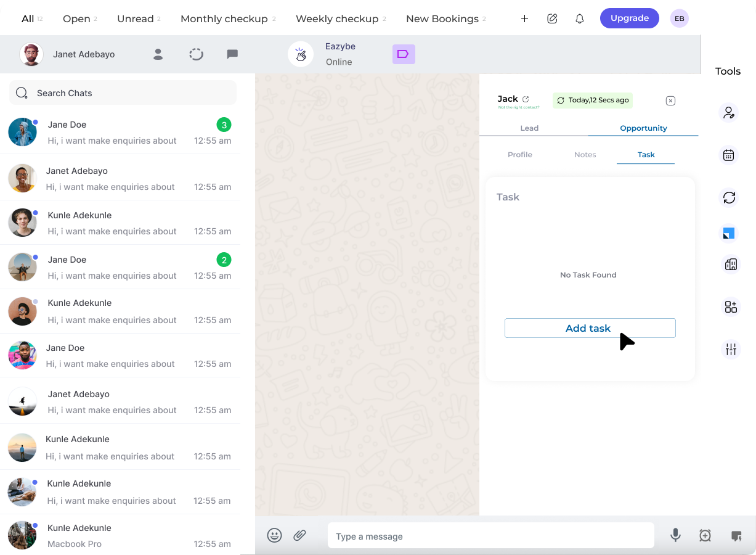Viewport: 756px width, 555px height.
Task: Click the 'Not the right contact?' link
Action: click(x=518, y=108)
